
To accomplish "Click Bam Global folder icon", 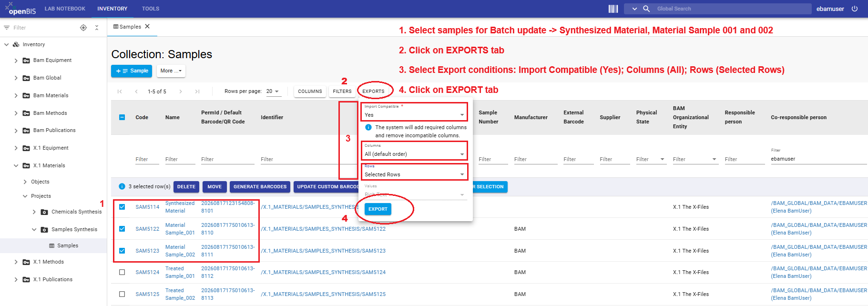I will coord(26,78).
